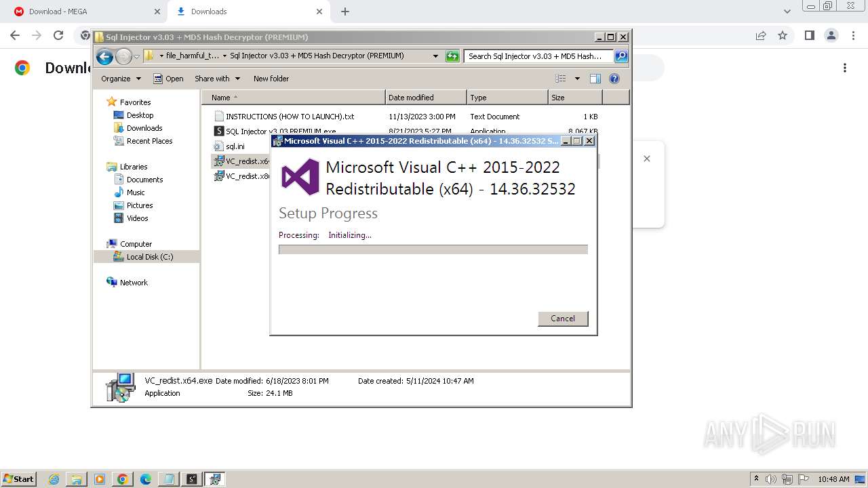Toggle the preview pane
The width and height of the screenshot is (868, 488).
(595, 79)
